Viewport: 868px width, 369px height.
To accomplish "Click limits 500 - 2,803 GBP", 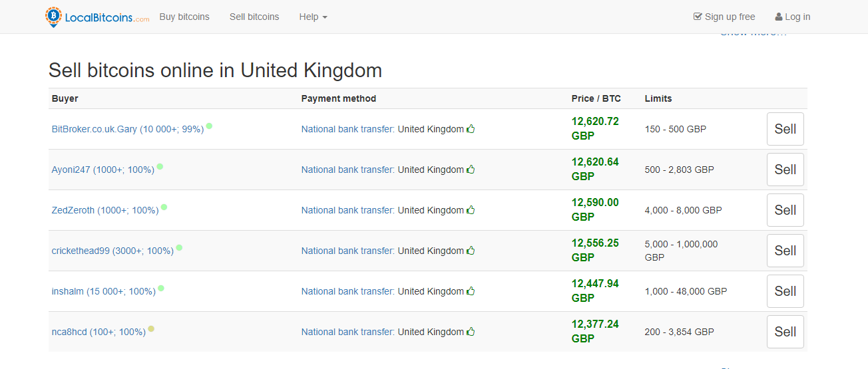I will (x=680, y=170).
